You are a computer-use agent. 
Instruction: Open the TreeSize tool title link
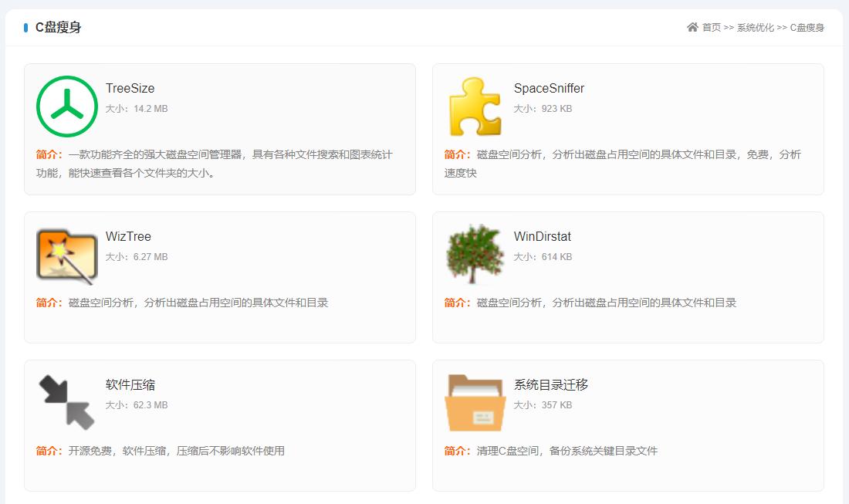pyautogui.click(x=128, y=88)
